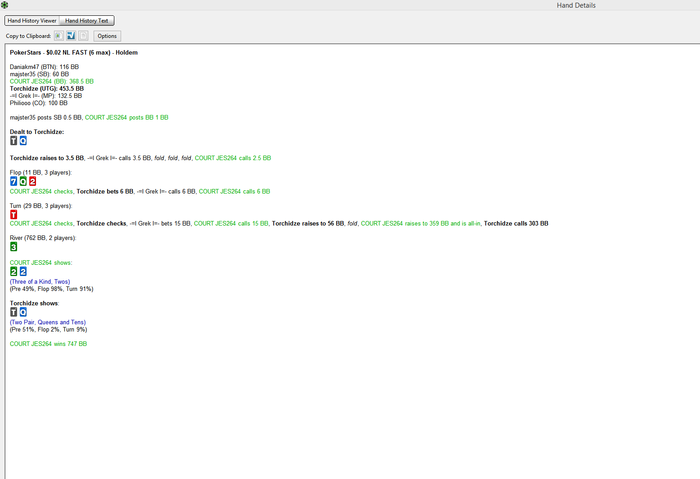
Task: Click '(Pre 51%, Flop 2%, Turn 9%)' equity line
Action: (x=49, y=329)
